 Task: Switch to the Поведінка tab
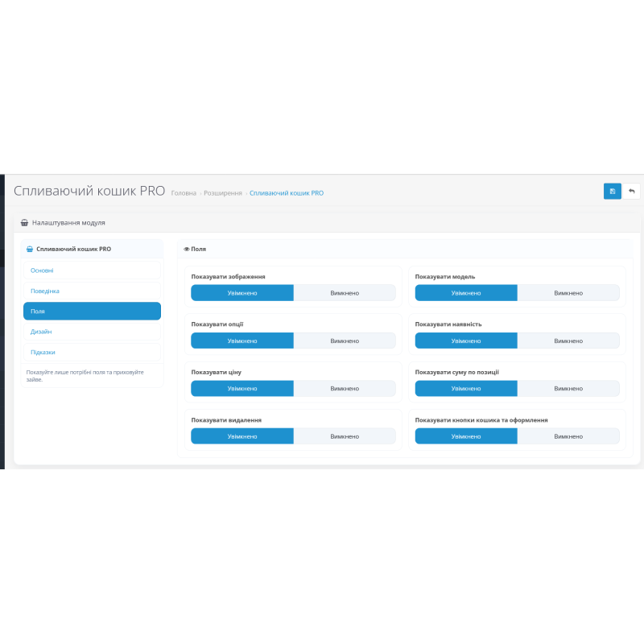(92, 291)
